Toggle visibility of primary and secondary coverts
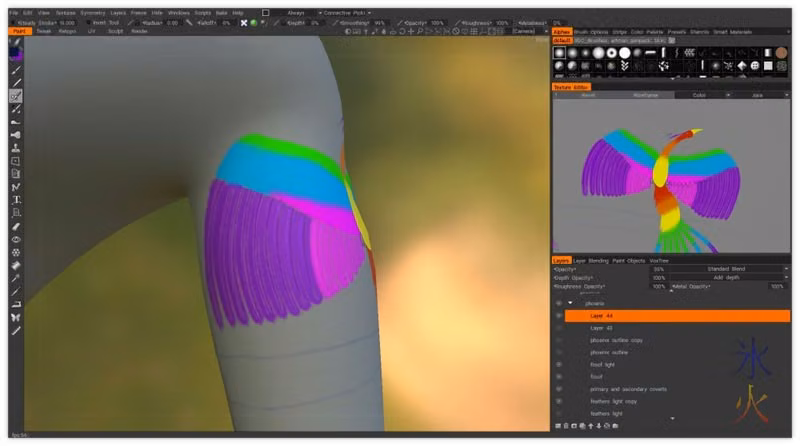The image size is (800, 446). (x=559, y=389)
